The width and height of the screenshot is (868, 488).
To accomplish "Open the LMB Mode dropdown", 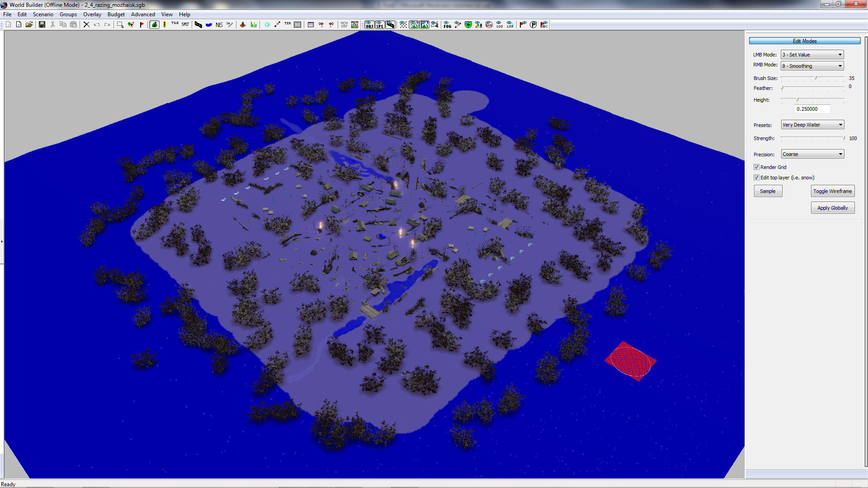I will pos(812,55).
